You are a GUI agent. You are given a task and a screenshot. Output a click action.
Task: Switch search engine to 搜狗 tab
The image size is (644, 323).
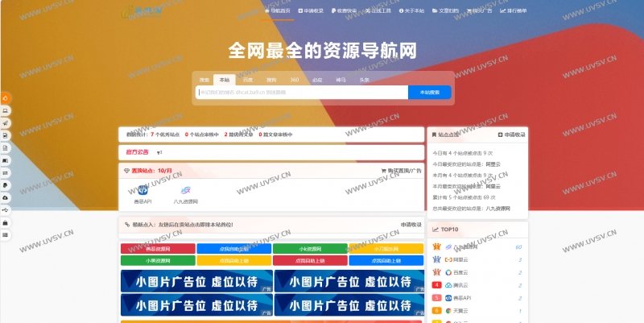point(271,80)
